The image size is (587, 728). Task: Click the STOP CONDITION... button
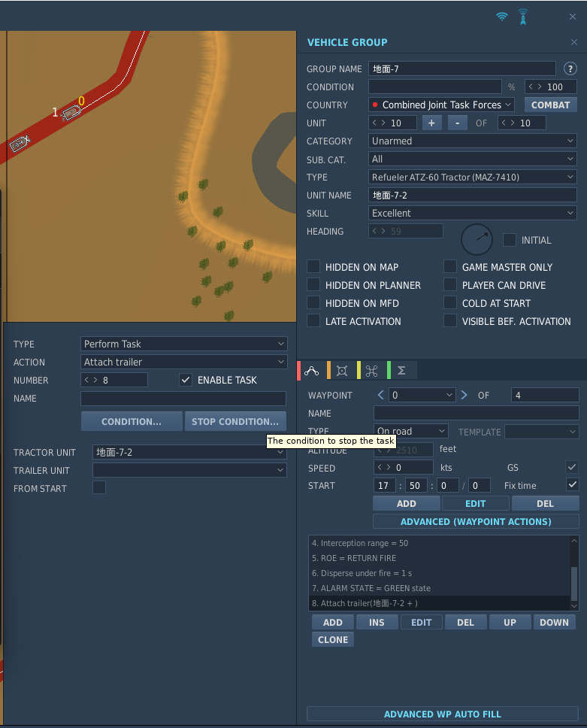pos(235,422)
